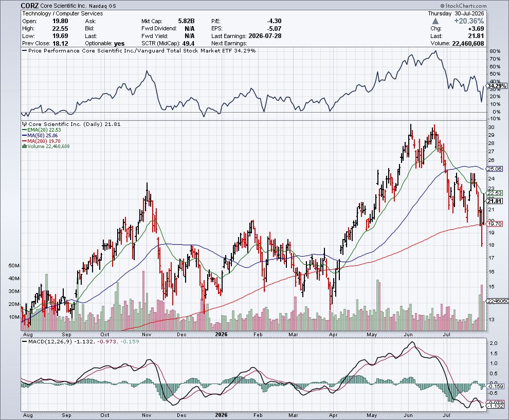509x420 pixels.
Task: Click the Last Earnings 2026-07-28 date
Action: point(265,36)
